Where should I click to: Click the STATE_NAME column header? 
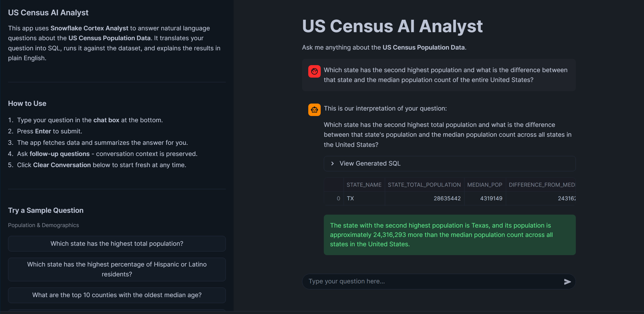tap(364, 185)
